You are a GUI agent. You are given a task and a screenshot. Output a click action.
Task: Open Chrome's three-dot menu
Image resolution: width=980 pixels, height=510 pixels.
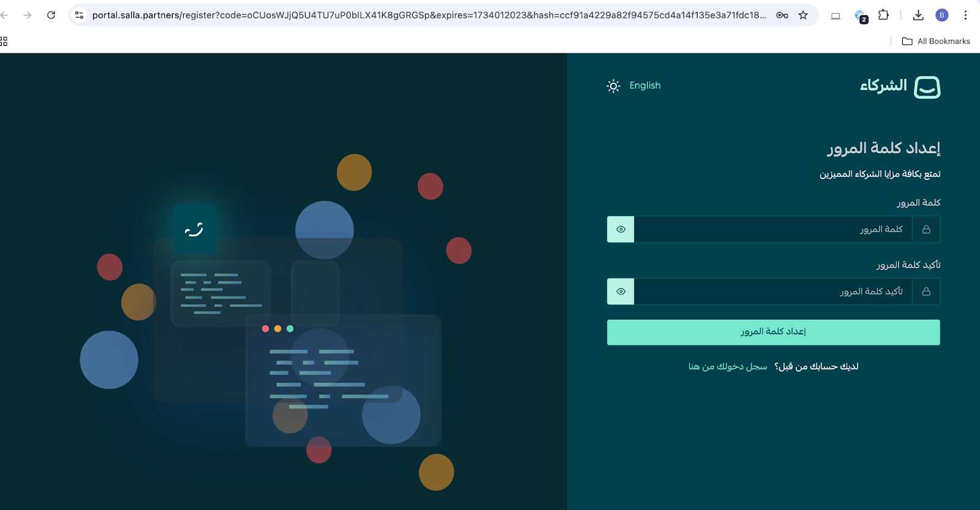tap(965, 15)
